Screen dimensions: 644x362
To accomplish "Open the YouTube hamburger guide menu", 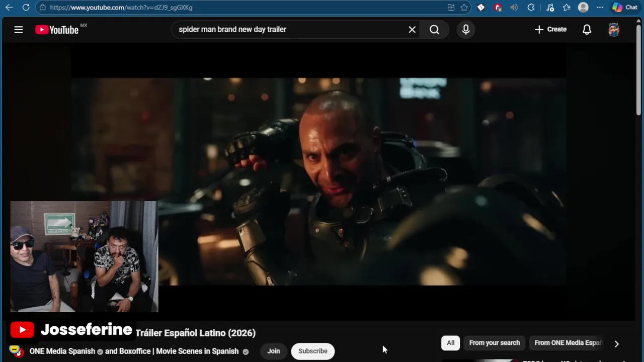I will [19, 30].
